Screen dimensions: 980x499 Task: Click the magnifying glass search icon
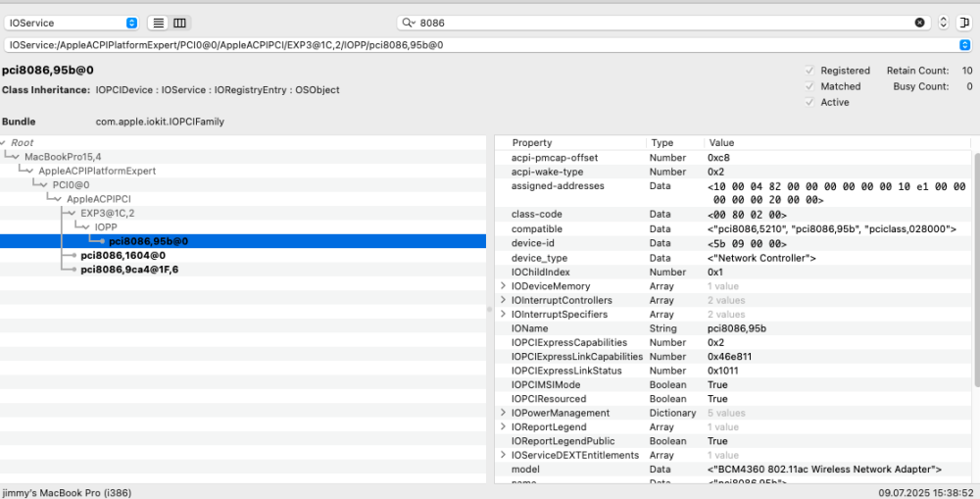click(x=408, y=23)
